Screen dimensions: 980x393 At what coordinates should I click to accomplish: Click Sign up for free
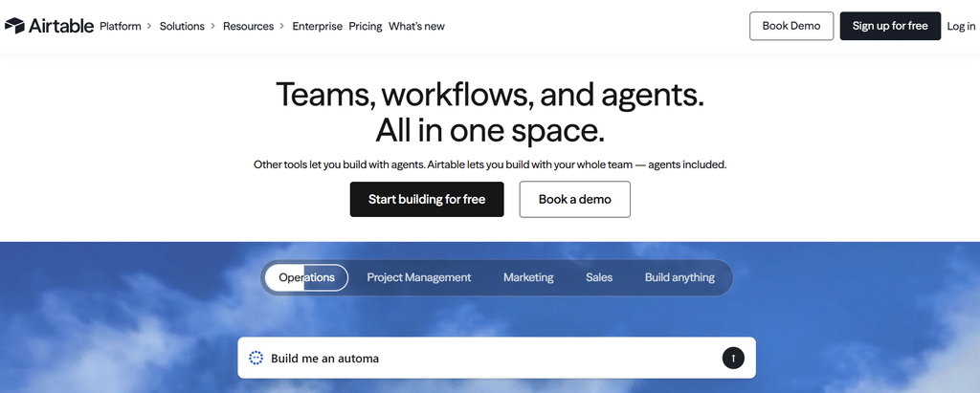[890, 26]
